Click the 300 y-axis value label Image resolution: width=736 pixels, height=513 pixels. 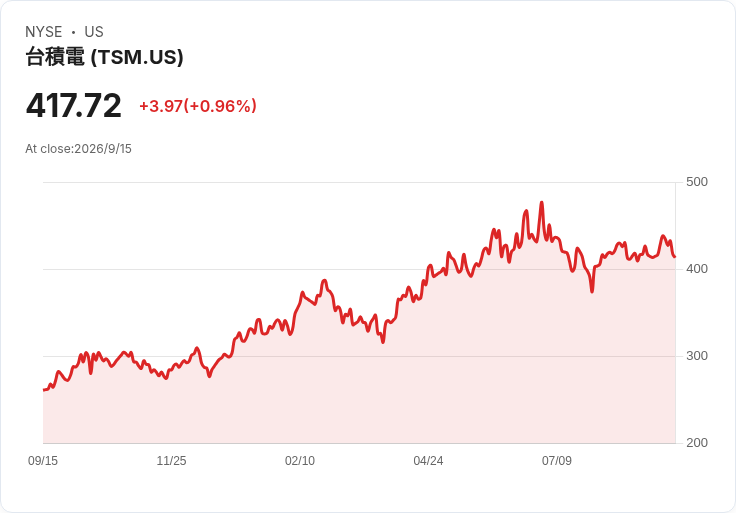(697, 356)
